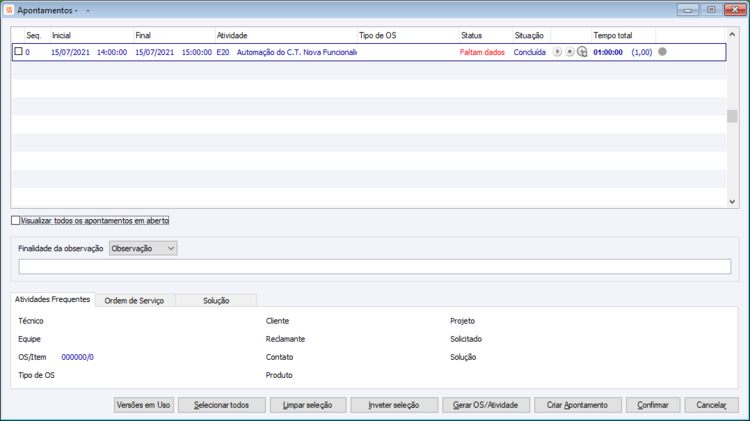Tick the checkbox for appointment row 0
Screen dimensions: 750x421
[18, 51]
